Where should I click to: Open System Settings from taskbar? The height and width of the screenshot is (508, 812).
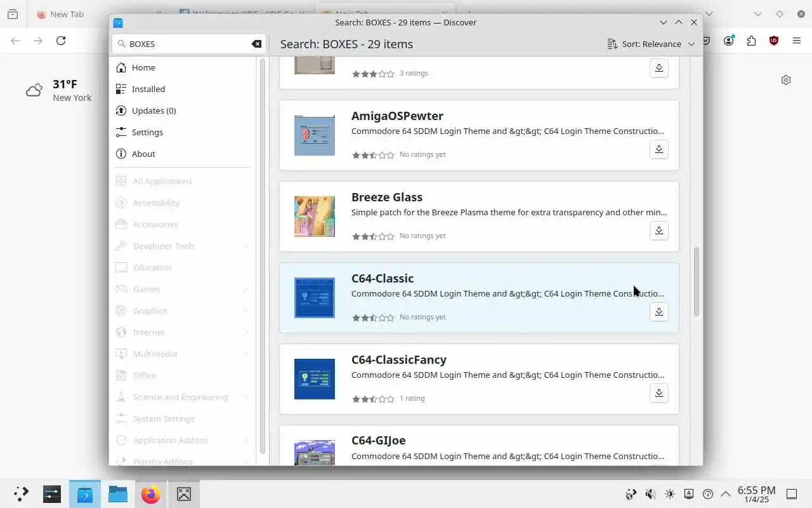point(52,493)
